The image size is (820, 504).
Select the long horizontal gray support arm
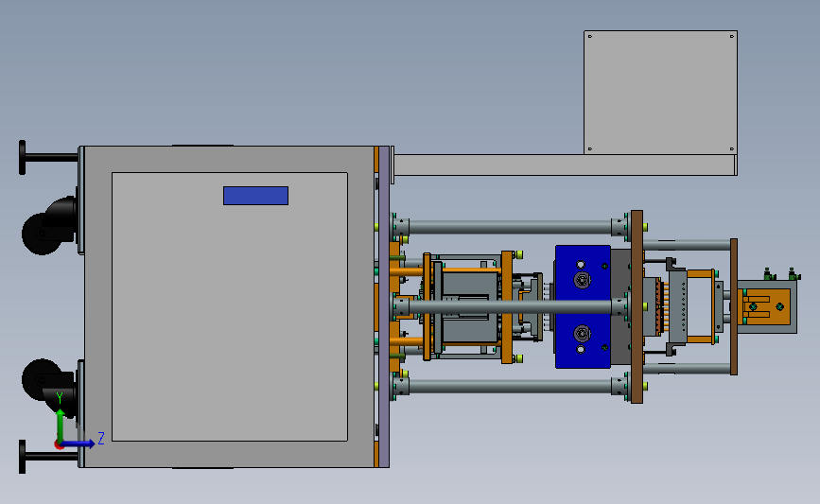565,165
